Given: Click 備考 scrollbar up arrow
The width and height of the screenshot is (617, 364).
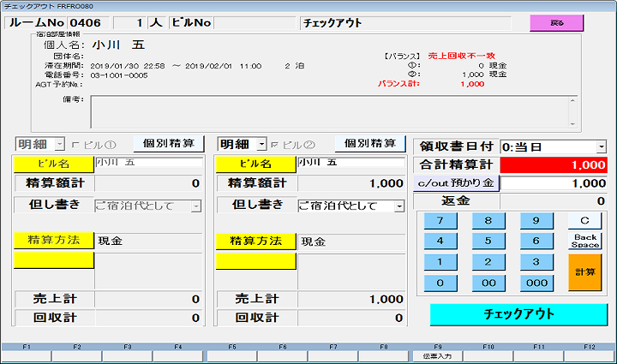Looking at the screenshot, I should click(572, 100).
